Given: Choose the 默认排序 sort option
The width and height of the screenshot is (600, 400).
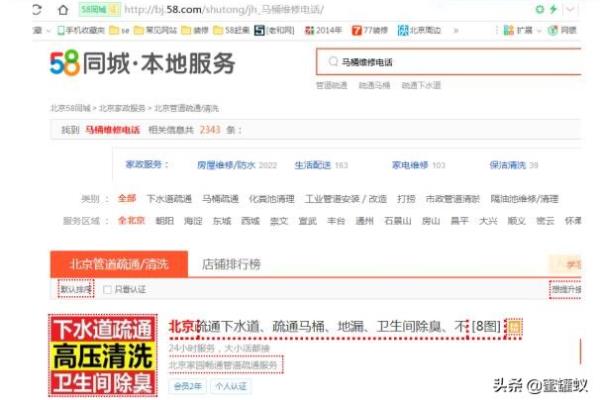Looking at the screenshot, I should [x=76, y=289].
